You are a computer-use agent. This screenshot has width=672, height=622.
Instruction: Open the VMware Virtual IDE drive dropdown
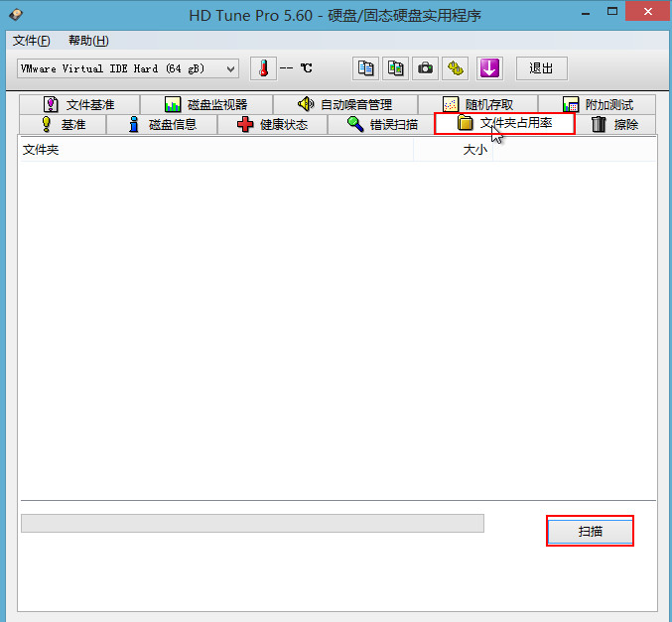pyautogui.click(x=128, y=68)
